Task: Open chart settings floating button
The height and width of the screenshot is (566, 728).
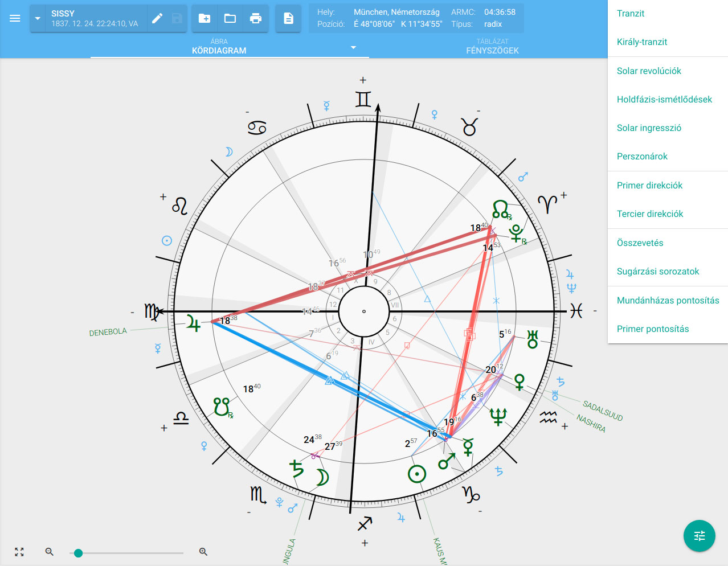Action: point(699,536)
